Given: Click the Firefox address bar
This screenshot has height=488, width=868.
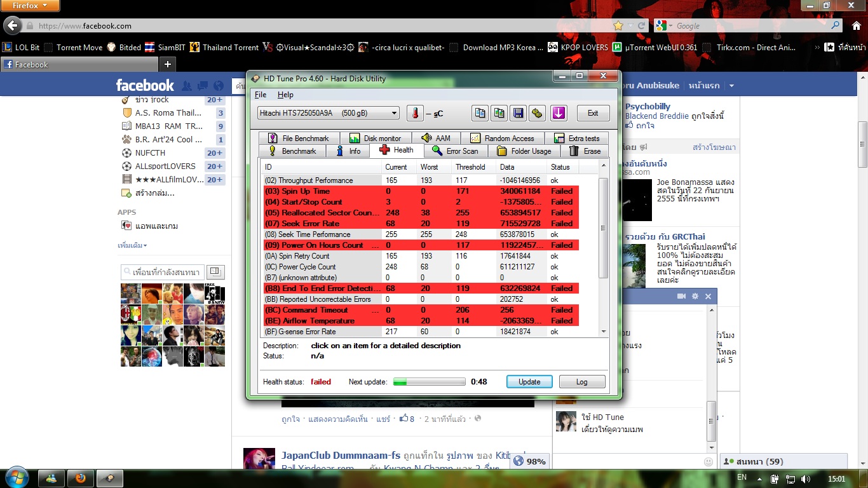Looking at the screenshot, I should click(324, 26).
